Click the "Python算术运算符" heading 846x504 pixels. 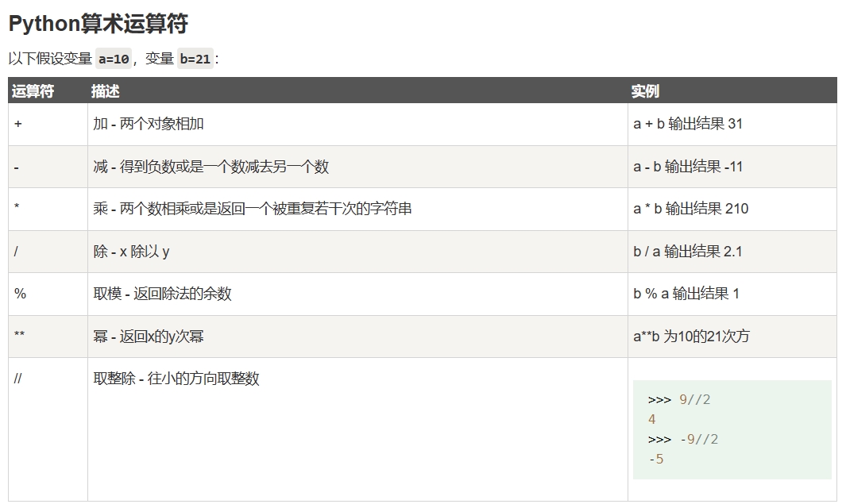point(98,24)
